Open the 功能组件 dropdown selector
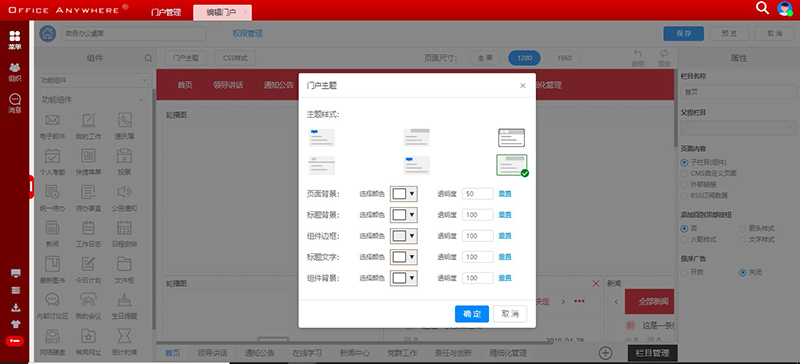This screenshot has height=364, width=800. [x=94, y=80]
